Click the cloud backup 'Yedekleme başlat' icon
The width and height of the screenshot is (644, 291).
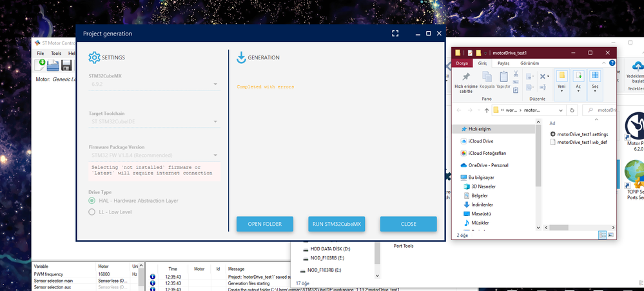click(x=638, y=66)
